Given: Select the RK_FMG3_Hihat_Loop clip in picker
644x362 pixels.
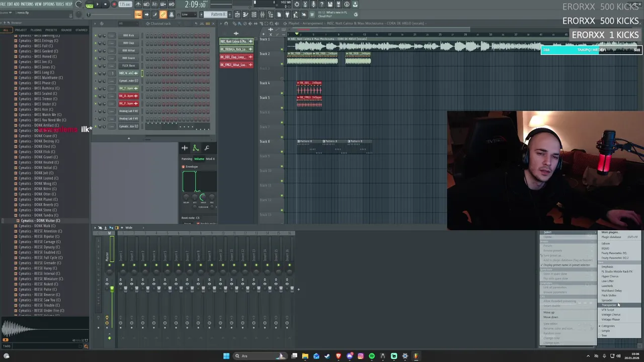Looking at the screenshot, I should tap(236, 65).
